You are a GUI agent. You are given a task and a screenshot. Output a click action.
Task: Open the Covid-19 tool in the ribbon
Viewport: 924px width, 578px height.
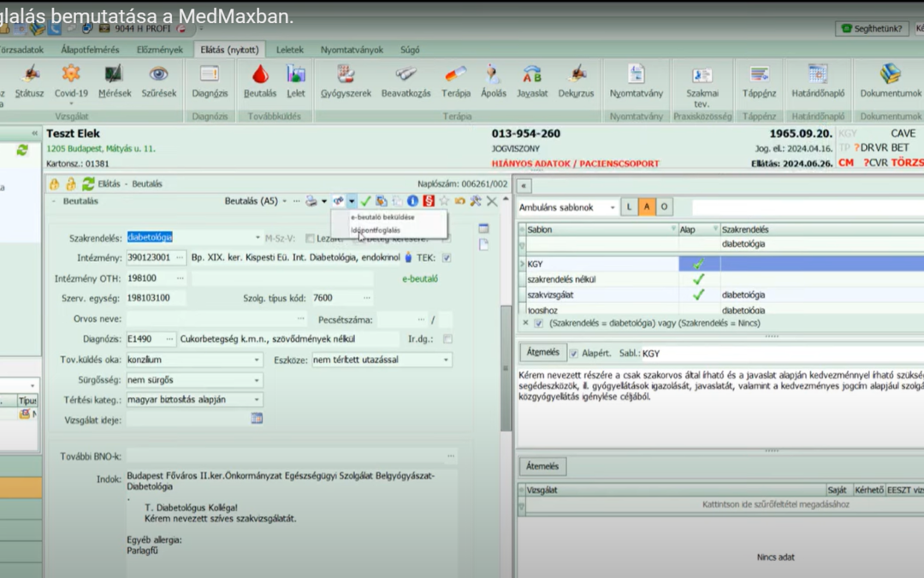(71, 79)
